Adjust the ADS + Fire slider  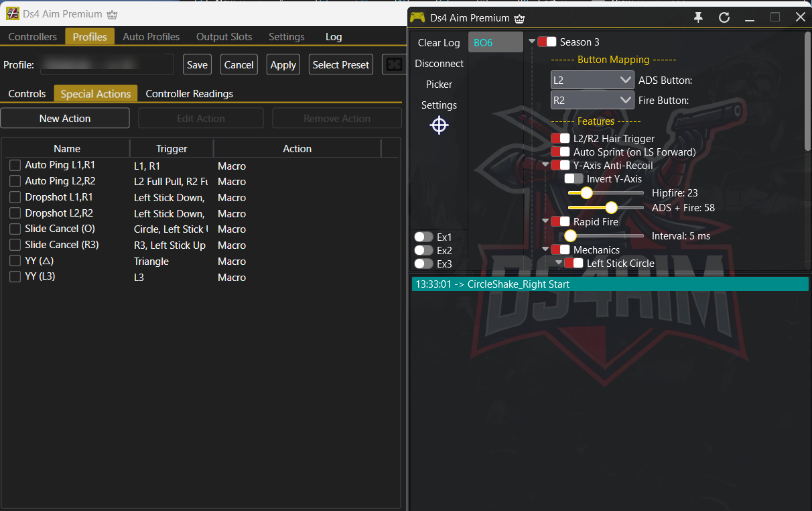pyautogui.click(x=606, y=208)
